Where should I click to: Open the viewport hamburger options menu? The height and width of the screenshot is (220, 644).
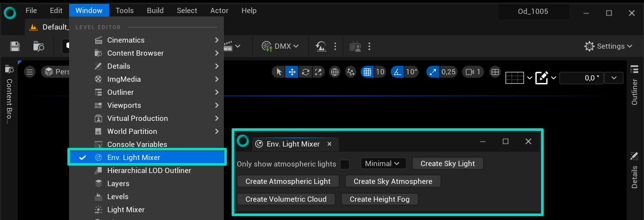point(30,72)
